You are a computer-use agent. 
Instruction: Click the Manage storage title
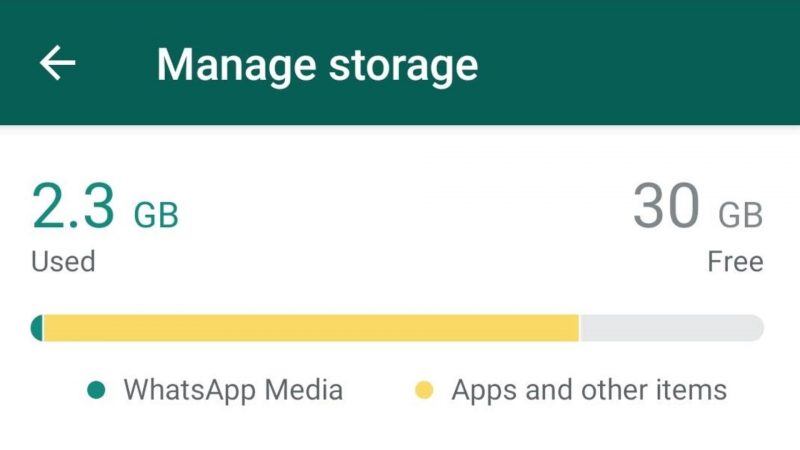pos(317,65)
